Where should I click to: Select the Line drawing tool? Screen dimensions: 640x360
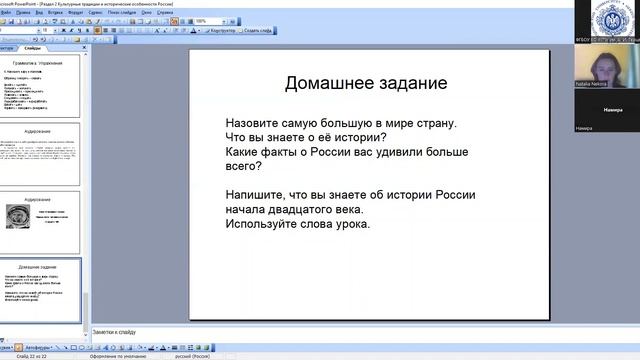coord(58,348)
